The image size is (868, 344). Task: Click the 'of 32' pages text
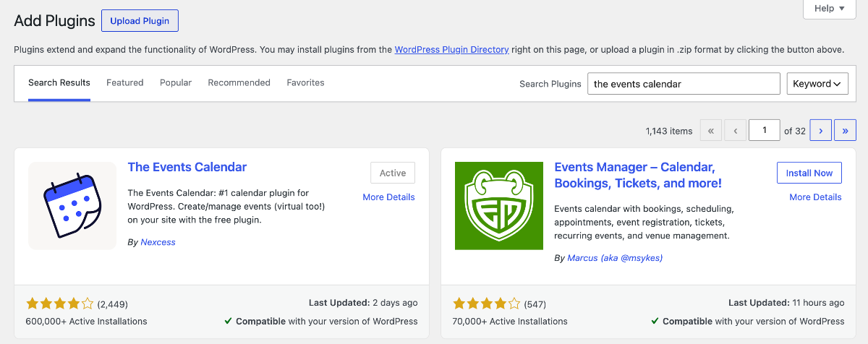point(795,131)
